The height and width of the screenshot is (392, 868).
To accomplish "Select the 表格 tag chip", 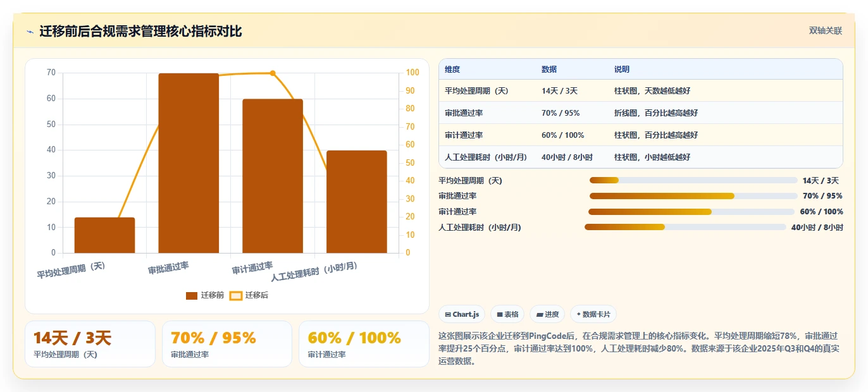I will pyautogui.click(x=507, y=314).
